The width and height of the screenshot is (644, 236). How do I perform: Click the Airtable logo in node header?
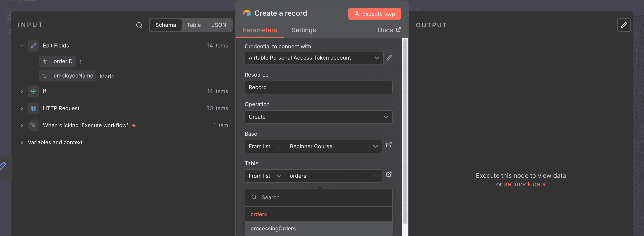pos(247,13)
